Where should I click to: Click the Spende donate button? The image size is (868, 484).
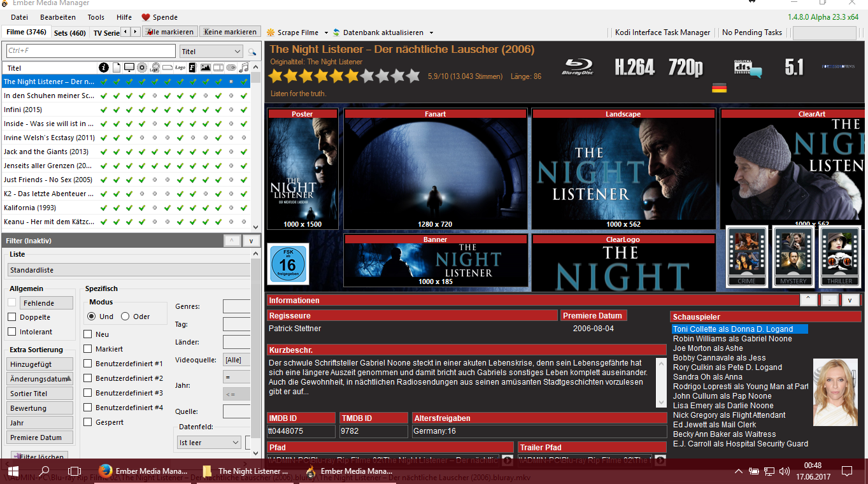pos(159,17)
